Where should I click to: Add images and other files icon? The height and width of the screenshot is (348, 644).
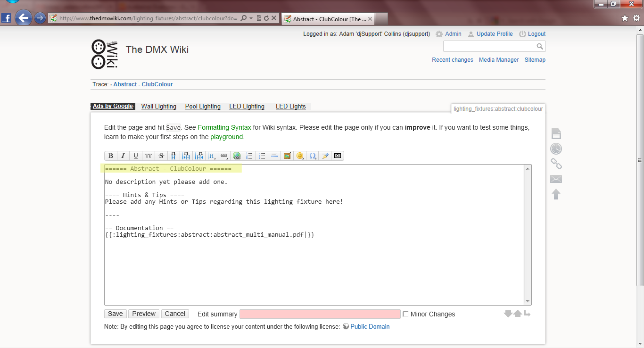tap(287, 156)
